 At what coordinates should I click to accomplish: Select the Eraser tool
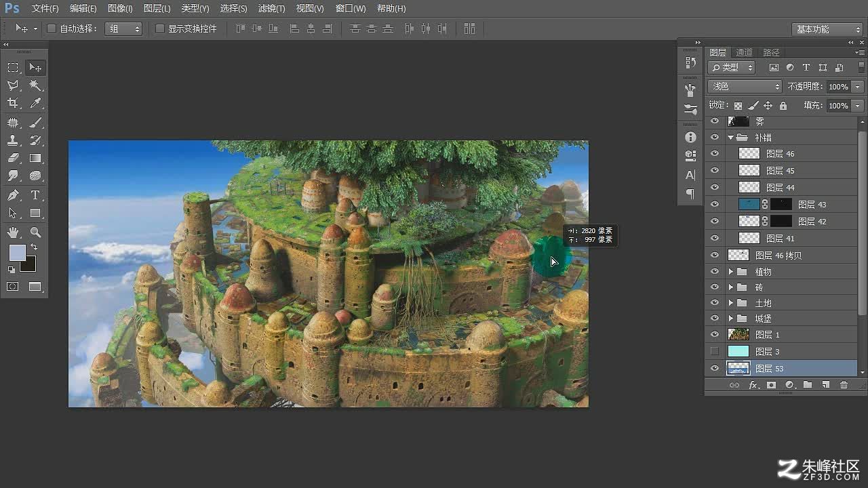click(x=13, y=158)
